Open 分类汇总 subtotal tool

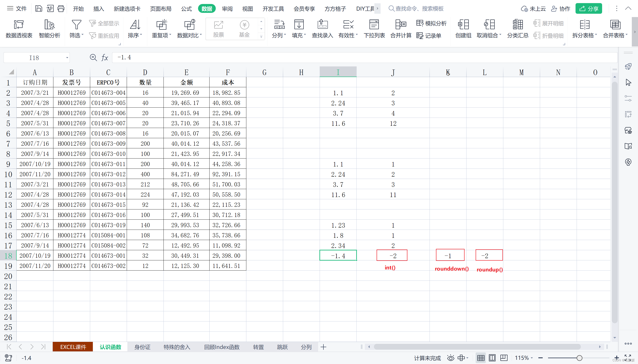pos(518,29)
